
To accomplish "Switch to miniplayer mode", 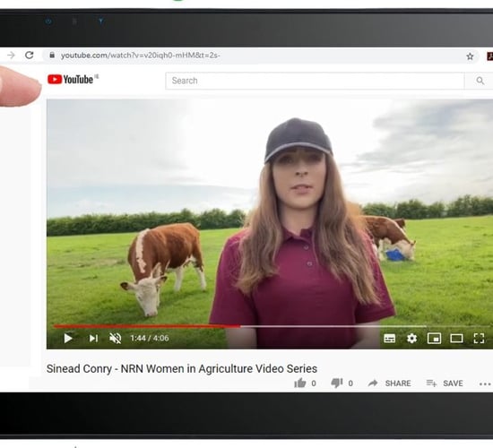I will pos(434,339).
